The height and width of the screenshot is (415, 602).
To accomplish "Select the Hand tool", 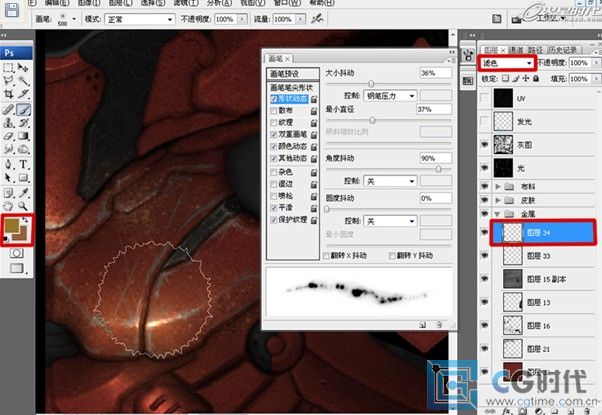I will tap(8, 206).
